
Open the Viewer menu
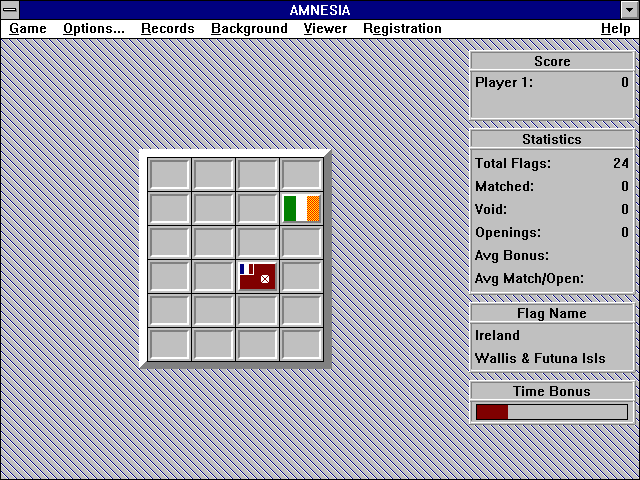click(325, 29)
